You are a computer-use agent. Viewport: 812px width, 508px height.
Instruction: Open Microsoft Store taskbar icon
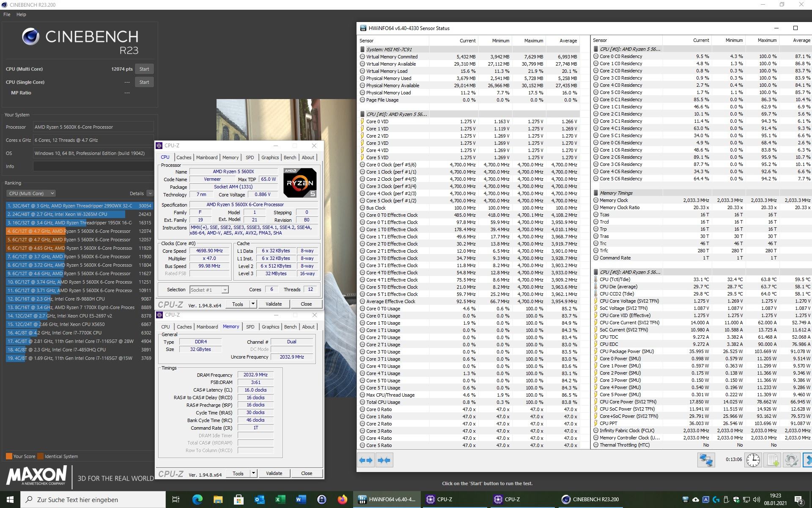[239, 500]
